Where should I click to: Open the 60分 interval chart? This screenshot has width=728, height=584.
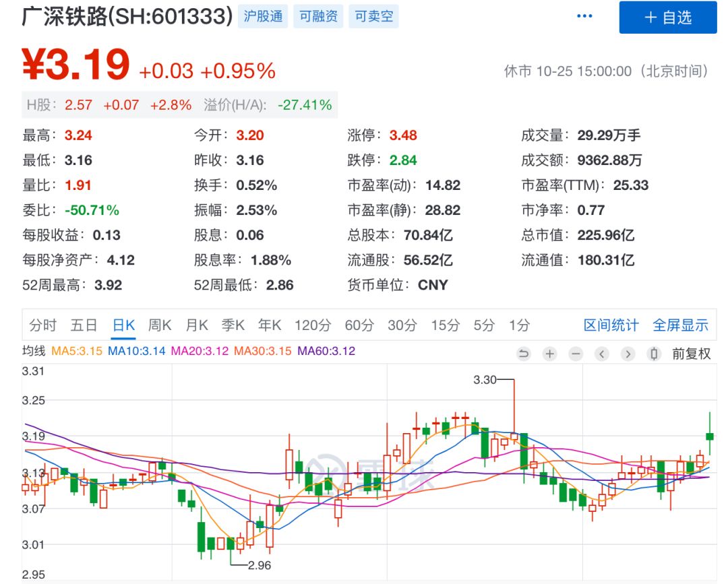[359, 325]
